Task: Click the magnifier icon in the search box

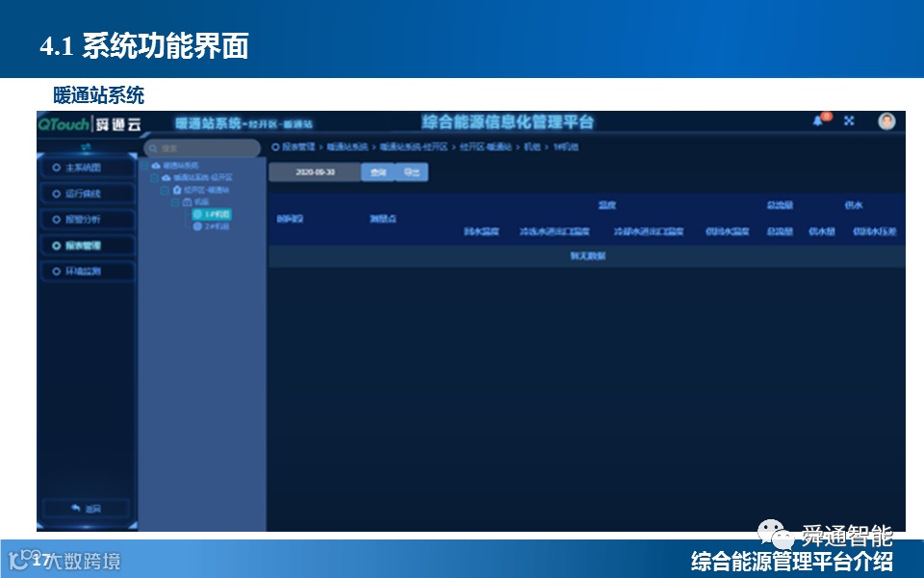Action: [x=153, y=148]
